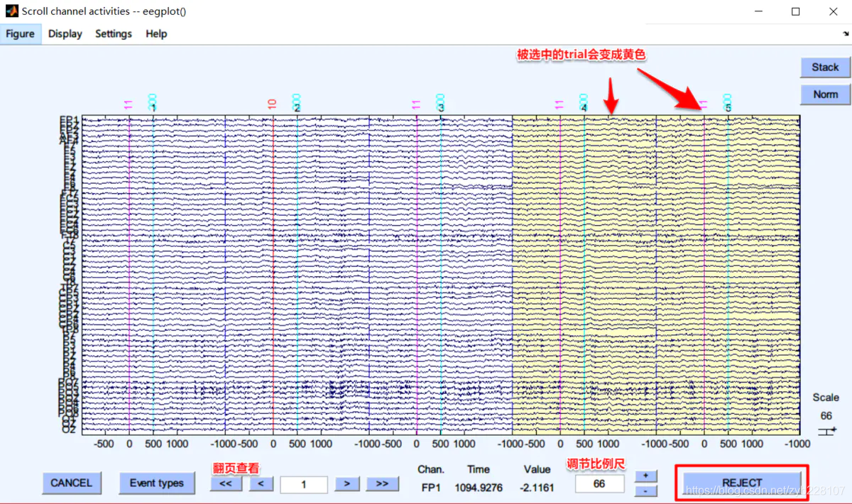
Task: Maximize the eegplot window
Action: click(x=795, y=11)
